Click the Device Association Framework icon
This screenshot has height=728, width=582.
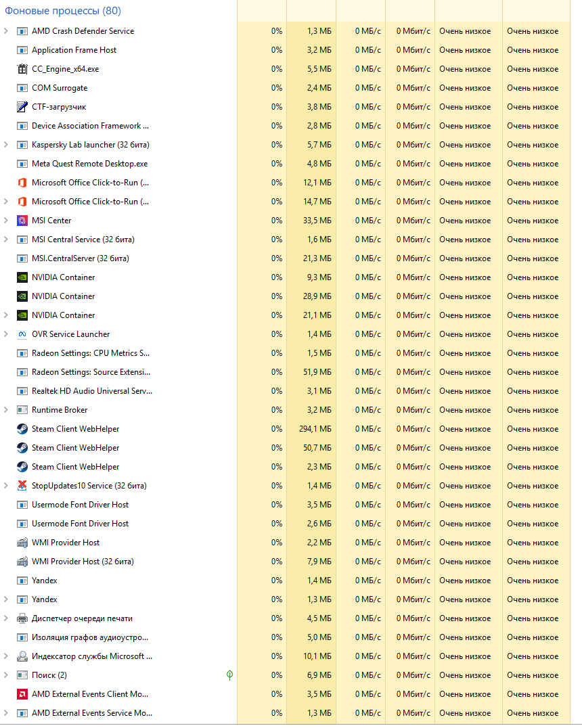pyautogui.click(x=22, y=126)
